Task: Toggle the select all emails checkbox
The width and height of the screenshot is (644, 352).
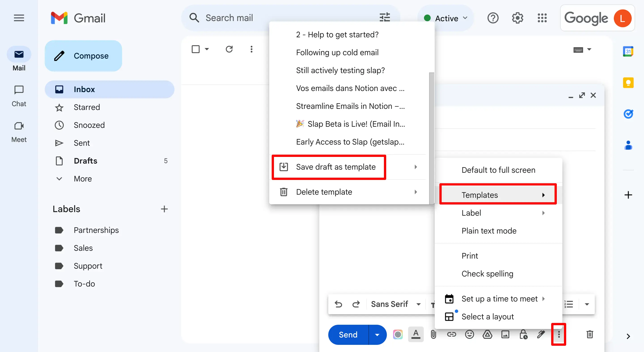Action: tap(195, 49)
